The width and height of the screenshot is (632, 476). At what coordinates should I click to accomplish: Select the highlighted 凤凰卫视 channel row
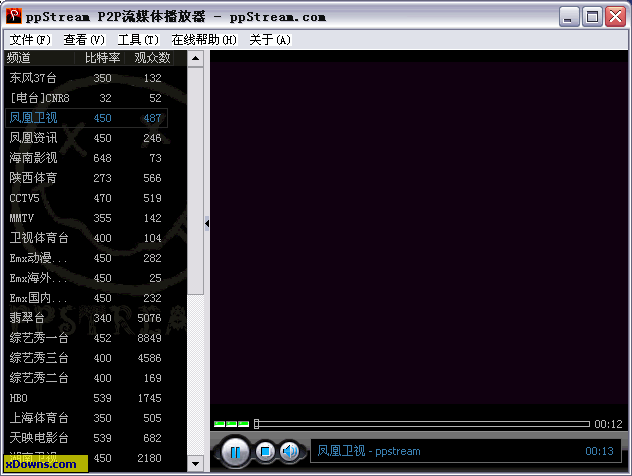point(86,118)
